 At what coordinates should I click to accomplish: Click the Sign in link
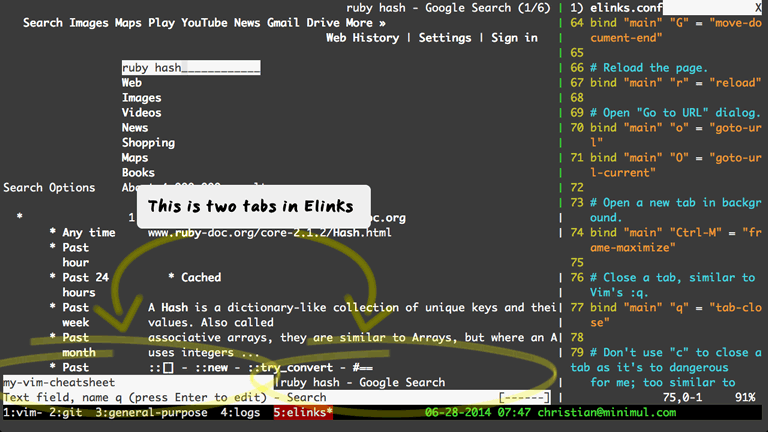(514, 38)
